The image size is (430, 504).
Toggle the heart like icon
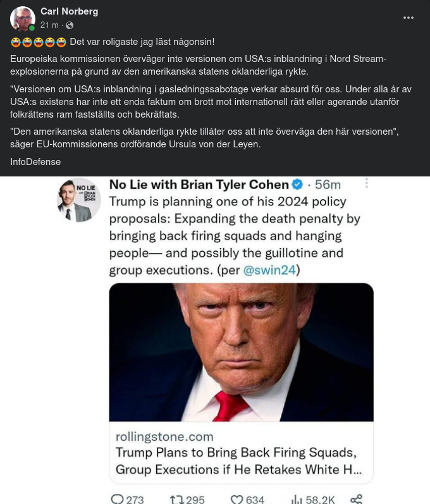pyautogui.click(x=237, y=500)
